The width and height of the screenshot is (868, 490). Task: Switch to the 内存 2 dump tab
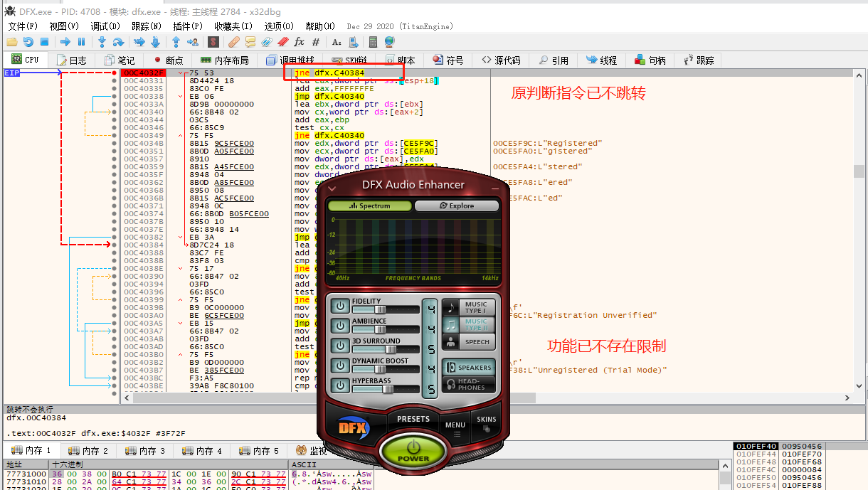pyautogui.click(x=88, y=451)
